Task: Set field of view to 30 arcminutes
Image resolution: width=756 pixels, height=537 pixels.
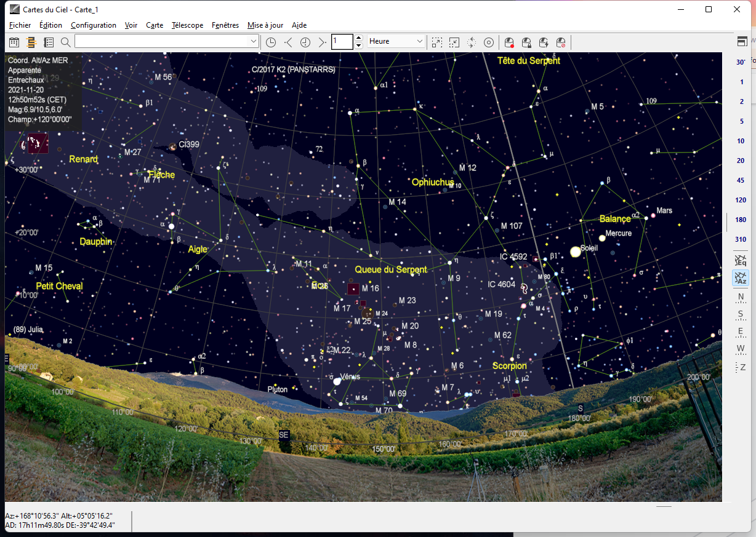Action: [741, 62]
